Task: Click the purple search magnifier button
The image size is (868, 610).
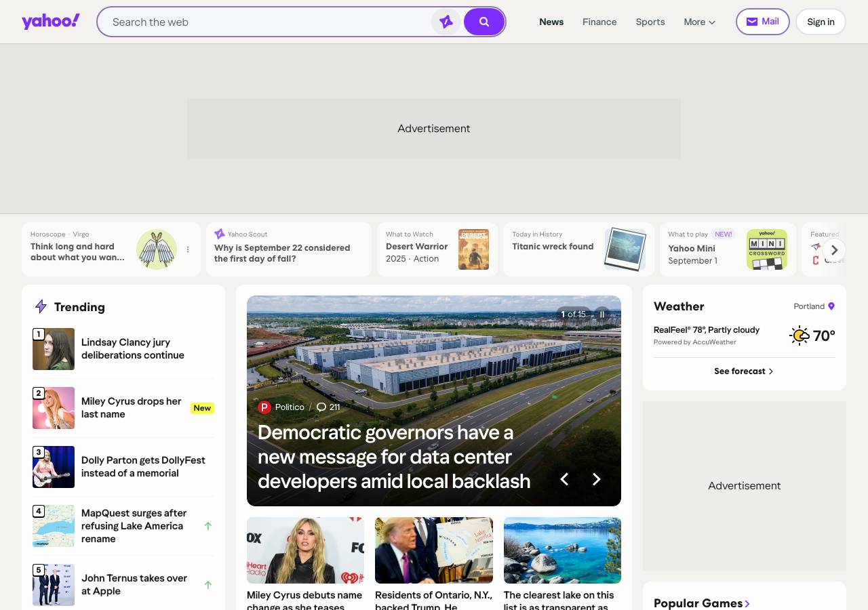Action: point(484,22)
